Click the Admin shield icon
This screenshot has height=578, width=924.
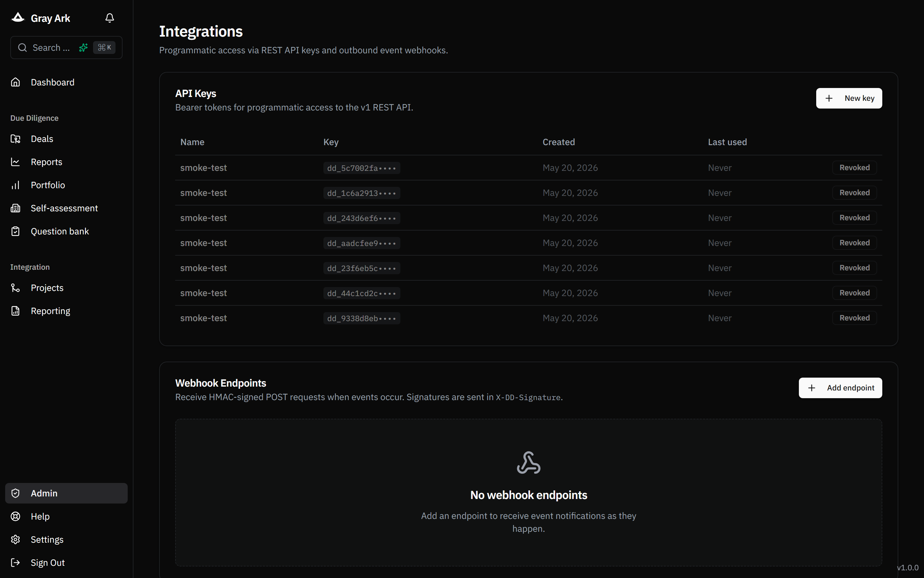tap(15, 493)
